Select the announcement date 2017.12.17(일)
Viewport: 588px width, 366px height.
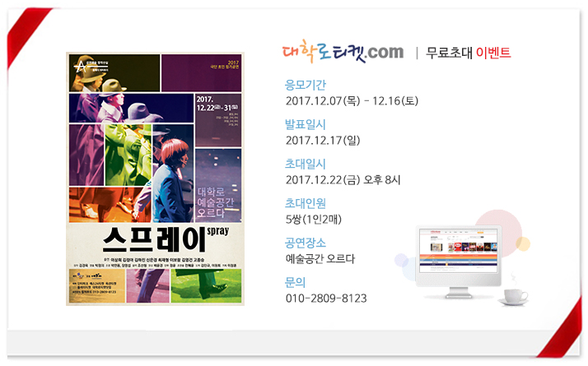click(x=323, y=141)
